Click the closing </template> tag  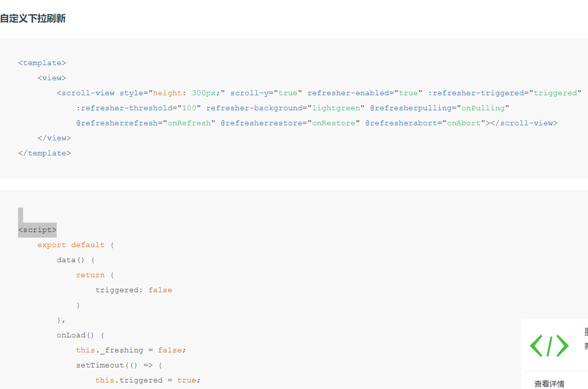(x=45, y=153)
